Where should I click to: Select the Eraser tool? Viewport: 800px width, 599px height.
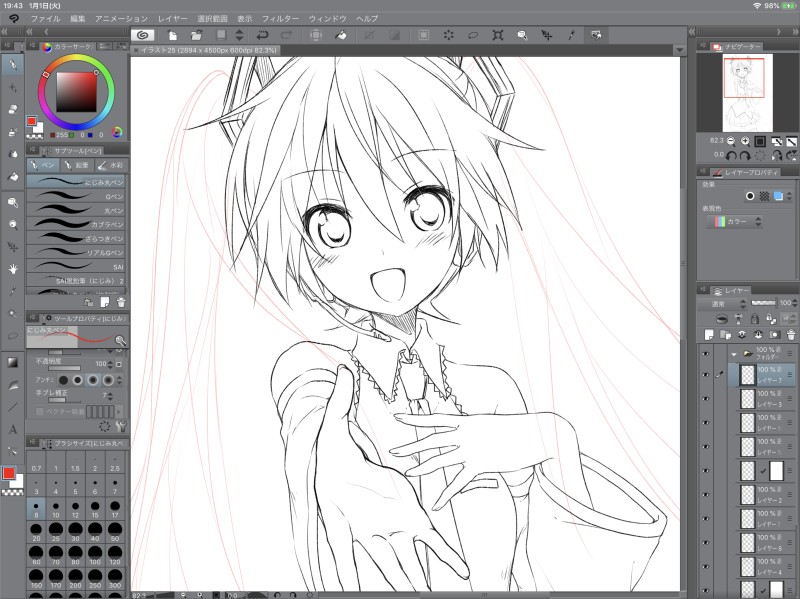(13, 109)
